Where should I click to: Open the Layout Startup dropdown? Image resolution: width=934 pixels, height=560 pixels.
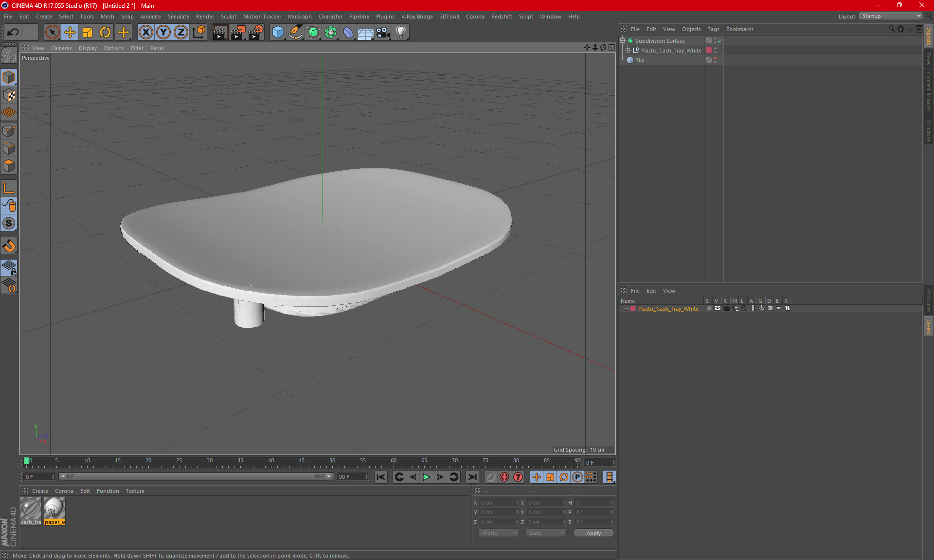point(891,16)
